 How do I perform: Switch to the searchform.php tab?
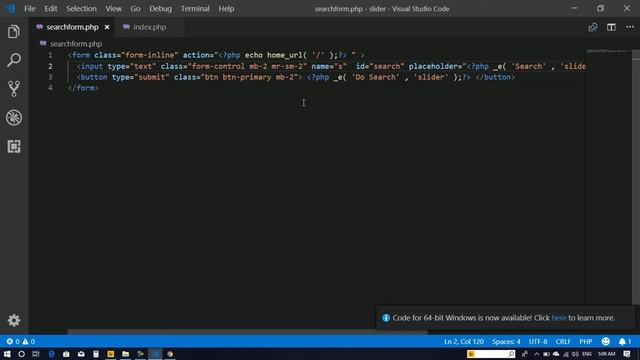coord(72,27)
